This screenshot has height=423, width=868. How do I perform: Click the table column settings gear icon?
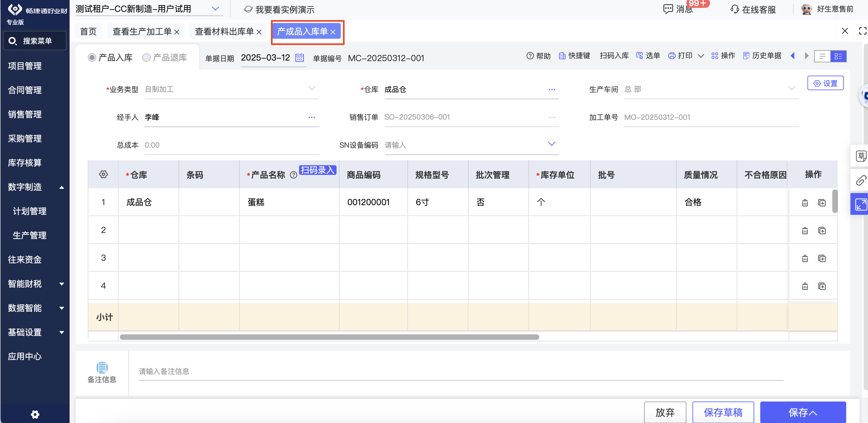click(x=104, y=174)
